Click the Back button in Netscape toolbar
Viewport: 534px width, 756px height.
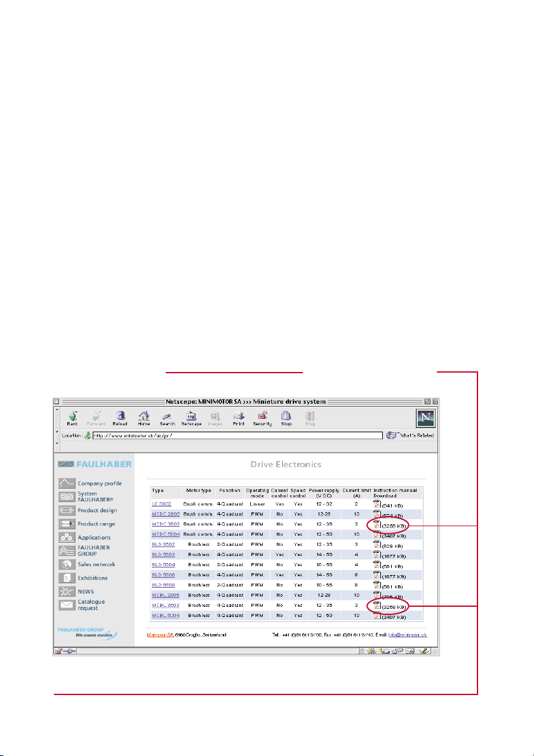pyautogui.click(x=71, y=417)
